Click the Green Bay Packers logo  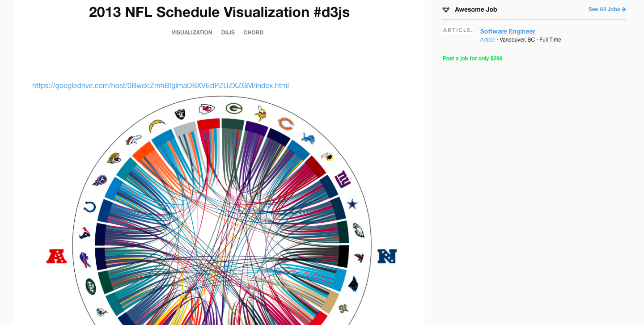[x=234, y=108]
